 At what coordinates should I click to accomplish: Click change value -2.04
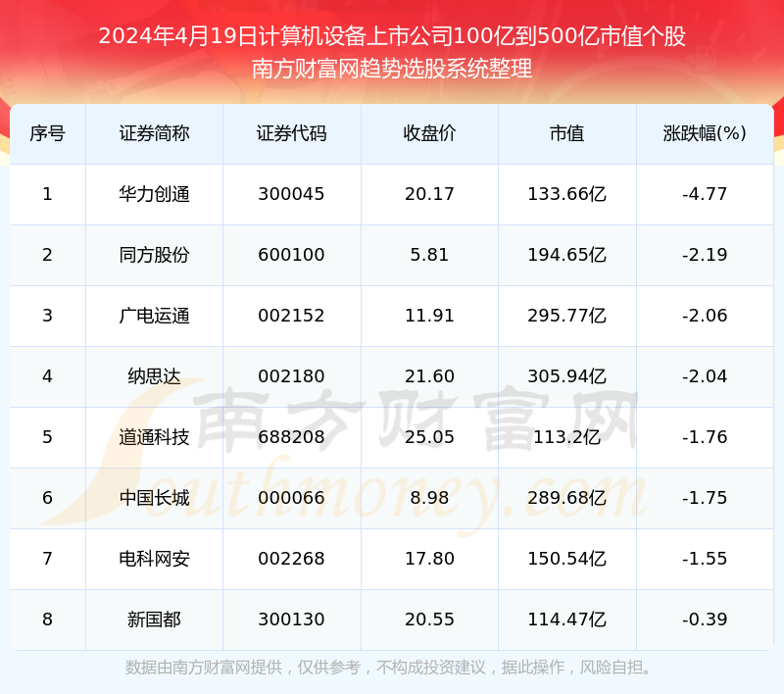click(x=705, y=376)
